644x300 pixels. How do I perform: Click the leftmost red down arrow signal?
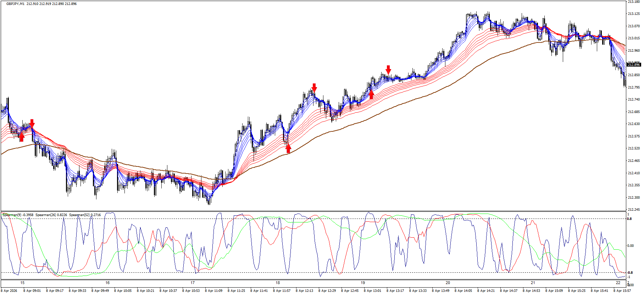(x=32, y=123)
